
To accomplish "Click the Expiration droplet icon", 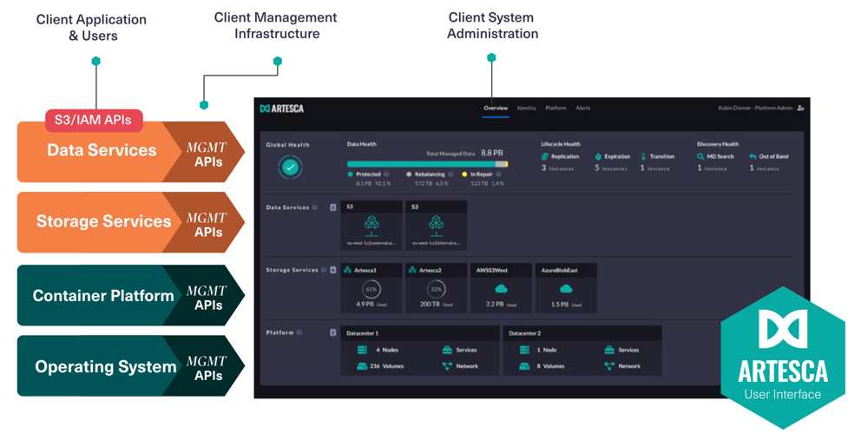I will pos(598,156).
